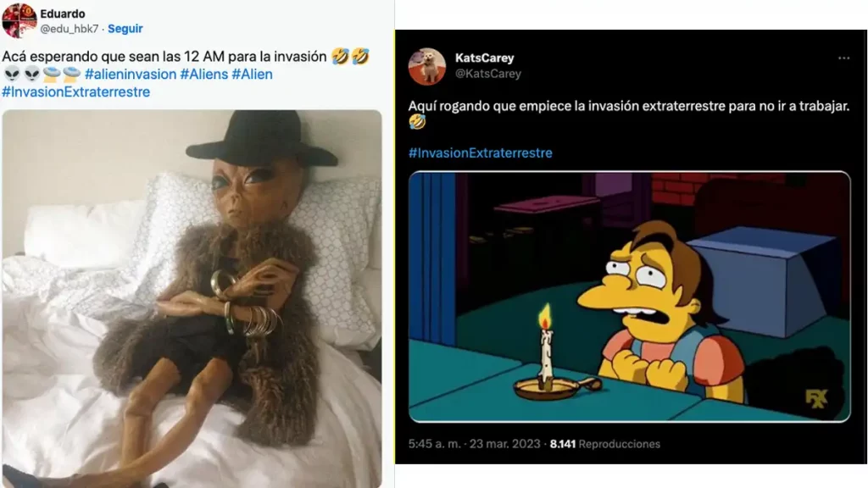Click the Seguir follow button
Viewport: 868px width, 488px height.
click(125, 29)
